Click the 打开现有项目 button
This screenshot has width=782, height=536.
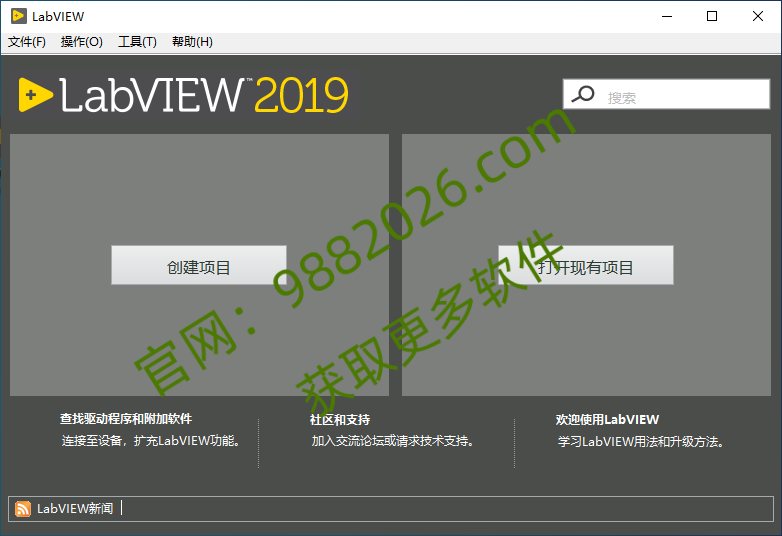coord(586,265)
